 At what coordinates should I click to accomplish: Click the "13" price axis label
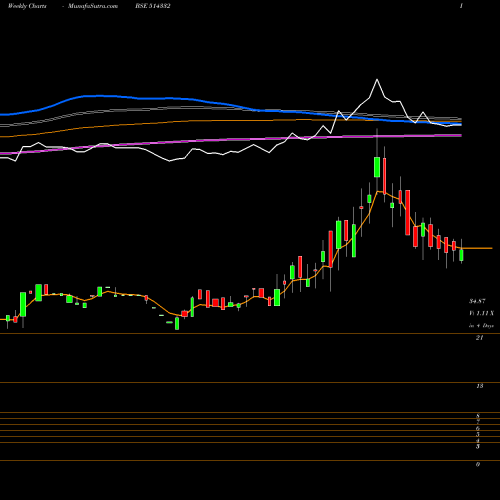tap(480, 386)
